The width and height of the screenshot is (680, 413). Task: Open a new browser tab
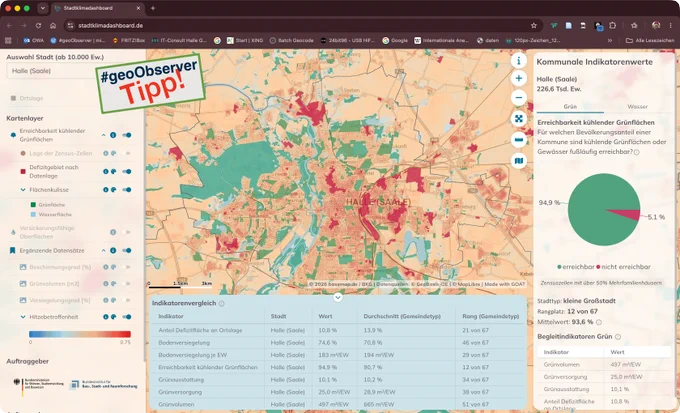pyautogui.click(x=153, y=8)
